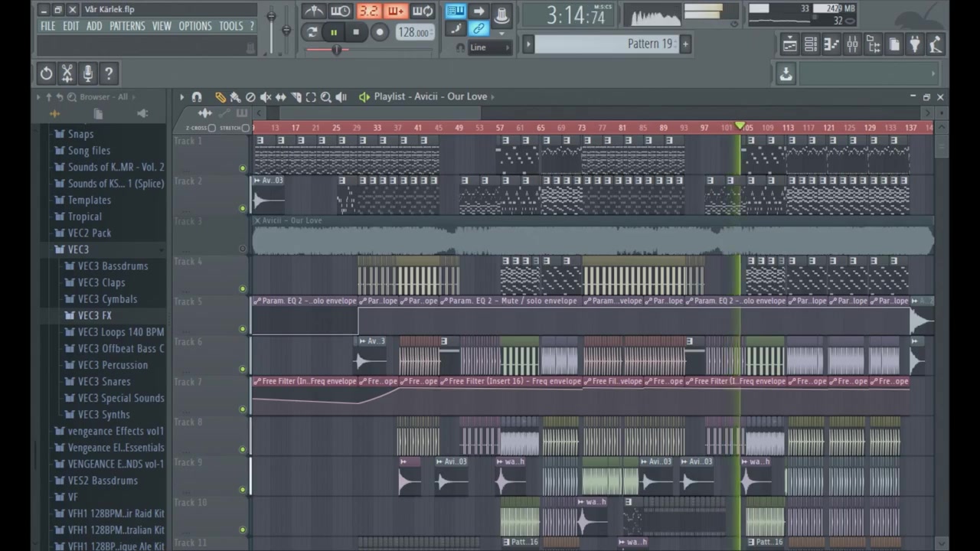Choose the Select tool in Playlist toolbar
This screenshot has height=551, width=980.
point(311,97)
